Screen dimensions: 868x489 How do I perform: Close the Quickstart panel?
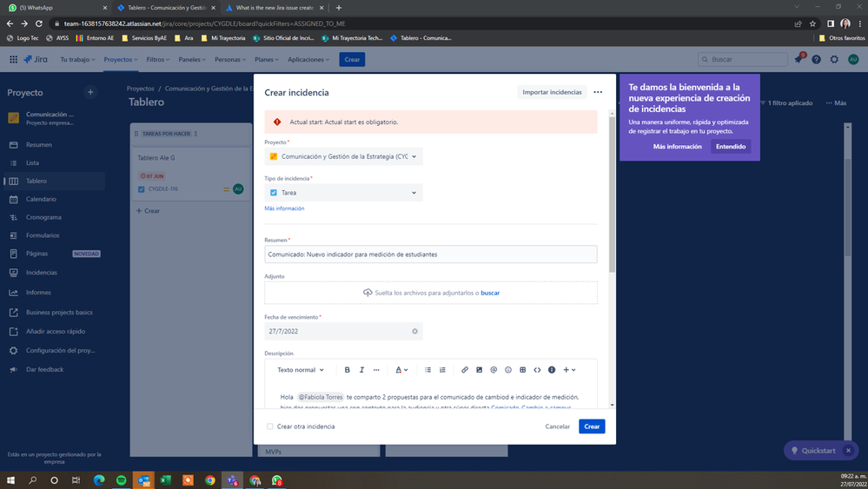848,450
